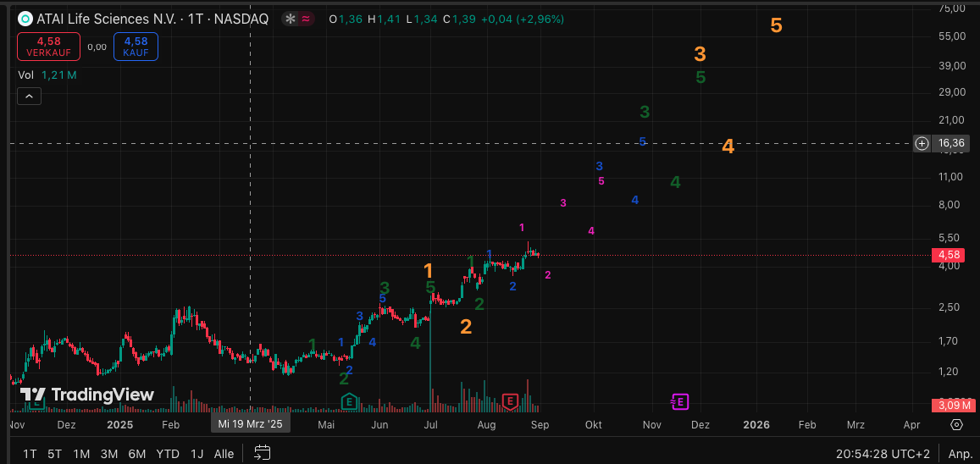The height and width of the screenshot is (464, 980).
Task: Click the purple upcoming earnings marker
Action: pyautogui.click(x=680, y=401)
